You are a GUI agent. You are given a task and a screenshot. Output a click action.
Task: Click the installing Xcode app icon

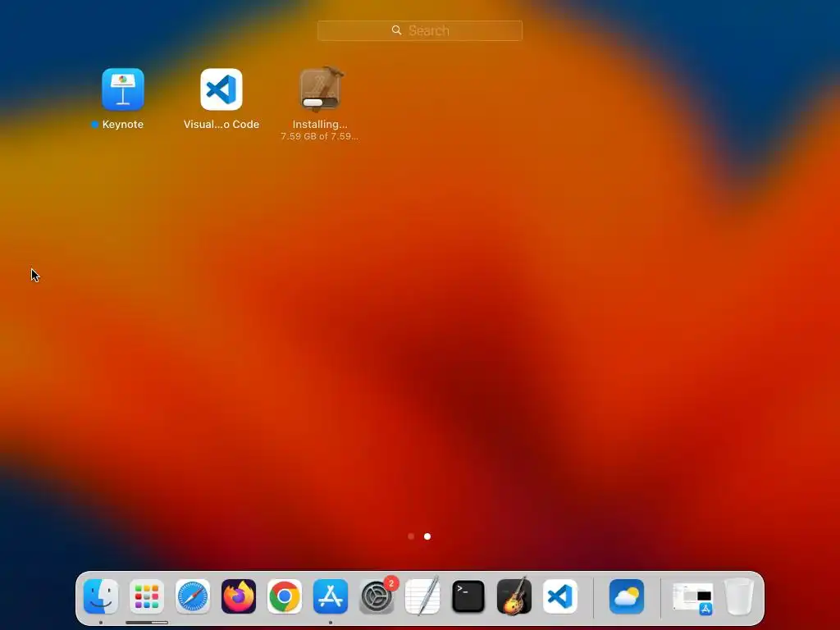point(321,89)
